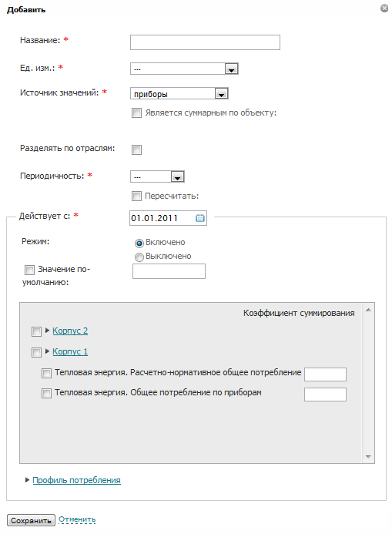Enable Разделять по отраслям checkbox
This screenshot has width=392, height=534.
pyautogui.click(x=137, y=149)
